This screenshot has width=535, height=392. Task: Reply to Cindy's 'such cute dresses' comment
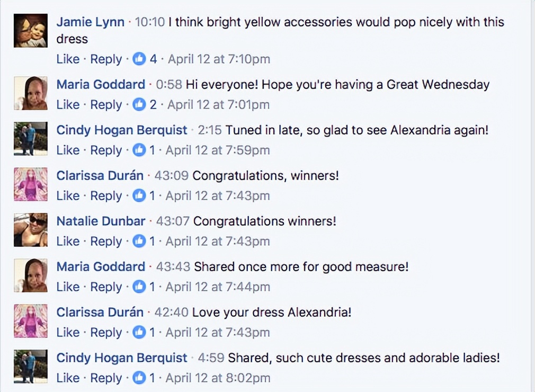point(106,378)
